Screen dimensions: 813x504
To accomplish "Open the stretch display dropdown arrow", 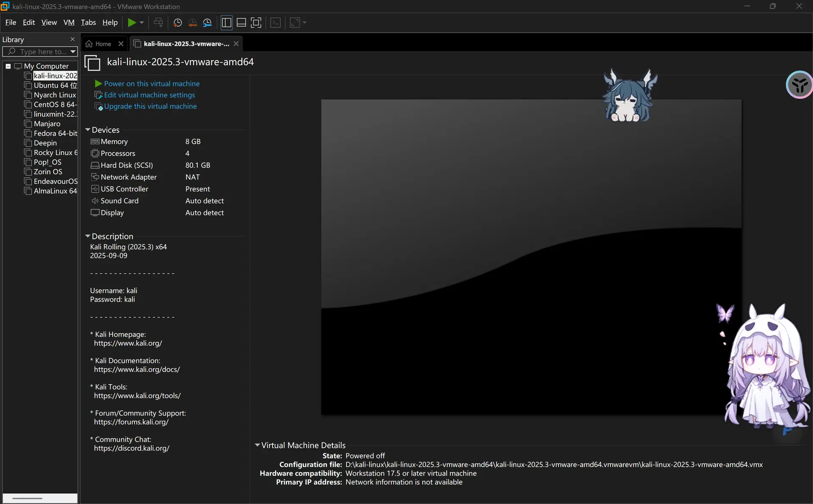I will click(305, 22).
